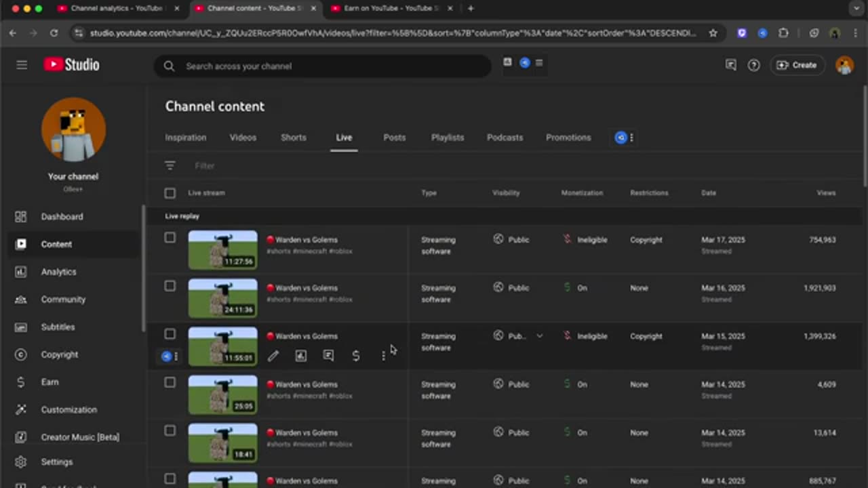Click the purple extension icon in browser toolbar
The height and width of the screenshot is (488, 868).
point(742,33)
